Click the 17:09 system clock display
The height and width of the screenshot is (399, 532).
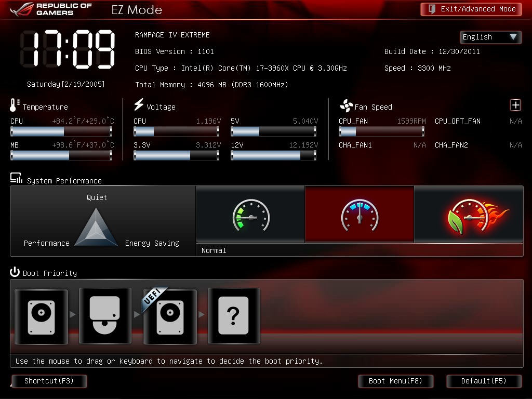[x=68, y=49]
